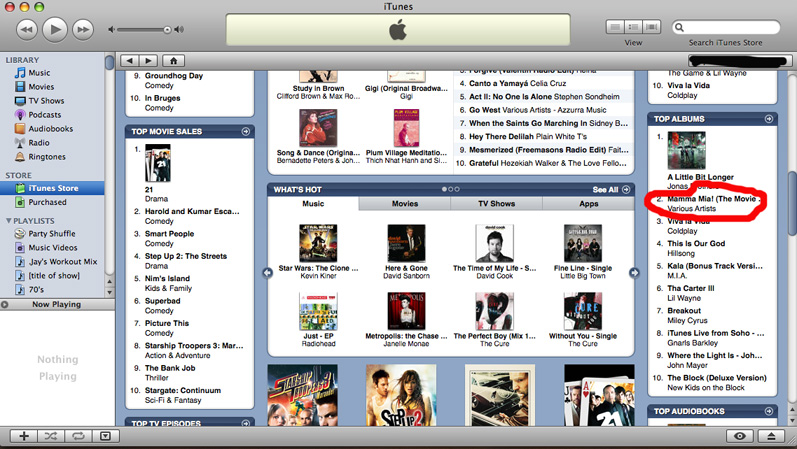Open Here & Gone album art

tap(406, 244)
